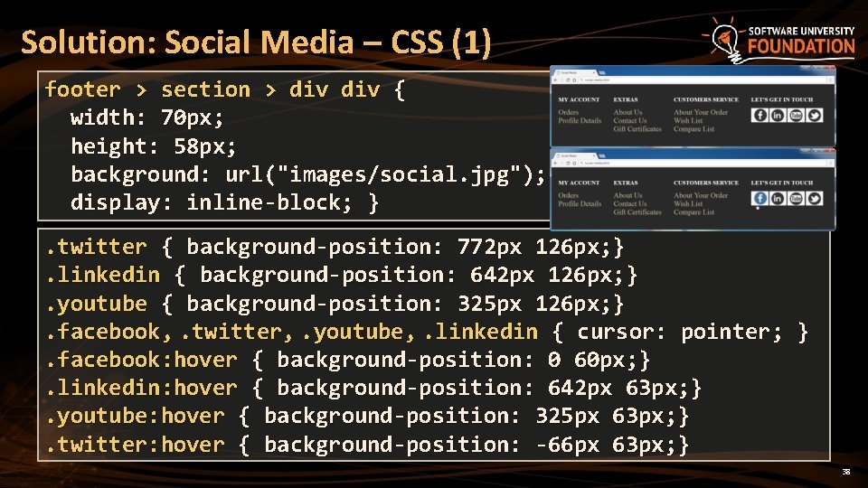Open About Your Order link in upper browser

pos(701,112)
